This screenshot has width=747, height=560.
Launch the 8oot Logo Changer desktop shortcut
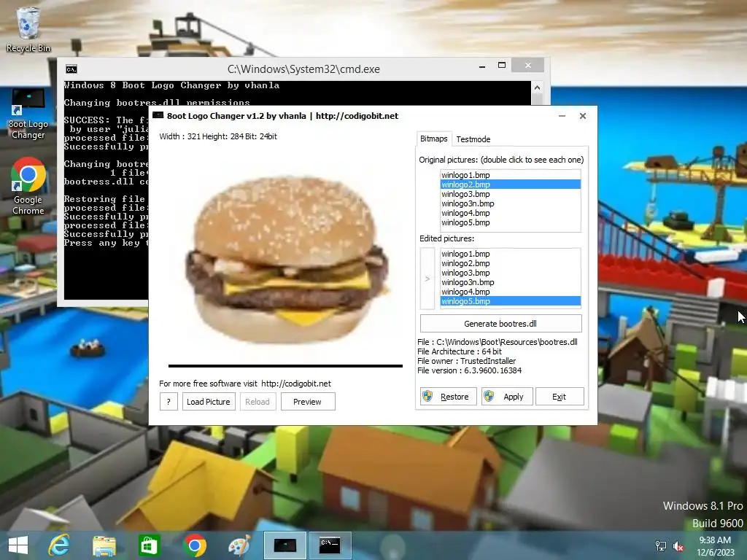pyautogui.click(x=28, y=114)
